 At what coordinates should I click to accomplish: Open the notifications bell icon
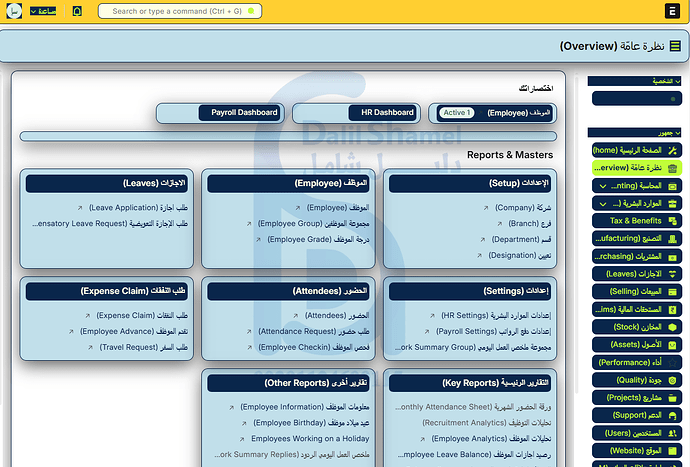77,11
